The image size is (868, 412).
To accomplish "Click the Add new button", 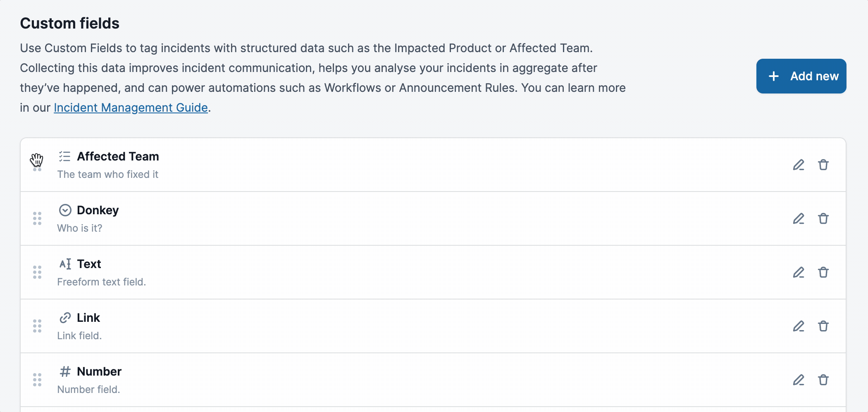I will pyautogui.click(x=801, y=76).
